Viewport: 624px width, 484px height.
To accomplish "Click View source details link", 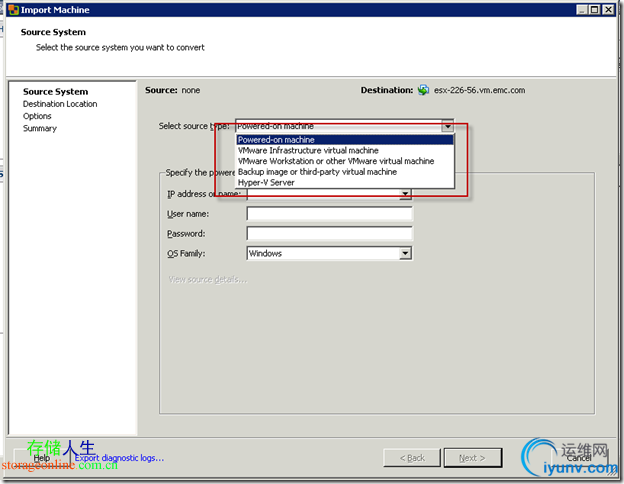I will pos(207,279).
